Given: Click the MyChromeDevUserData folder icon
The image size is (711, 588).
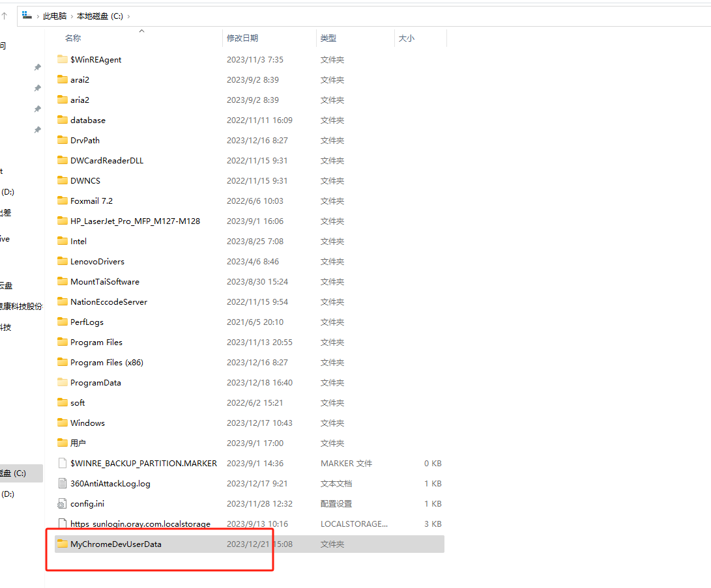Looking at the screenshot, I should pyautogui.click(x=63, y=544).
